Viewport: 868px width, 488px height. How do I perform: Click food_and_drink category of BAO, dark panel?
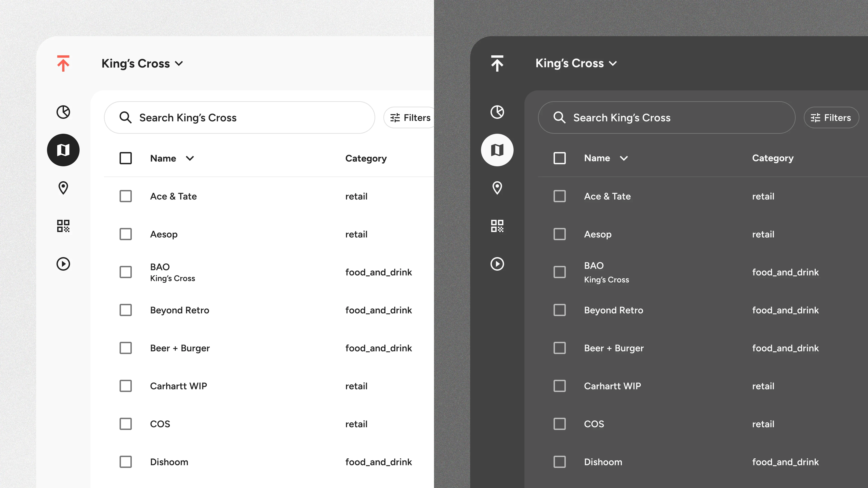click(785, 272)
